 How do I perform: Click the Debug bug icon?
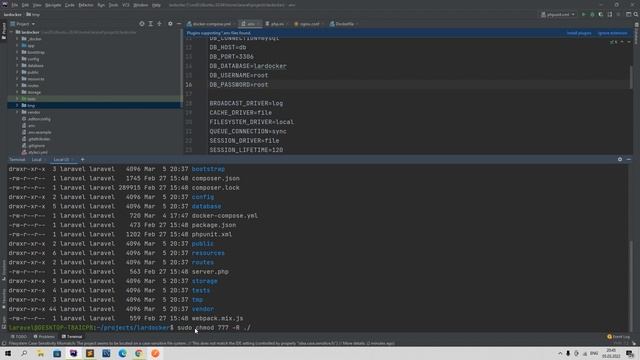tap(592, 14)
